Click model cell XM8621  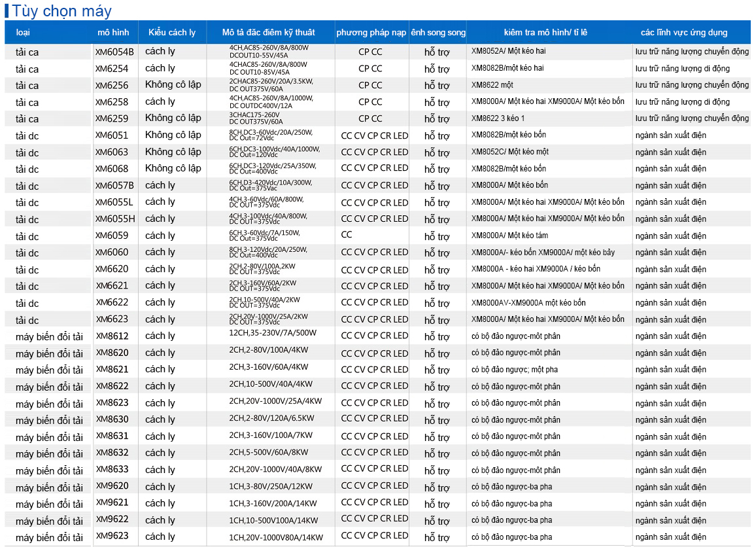tap(112, 370)
